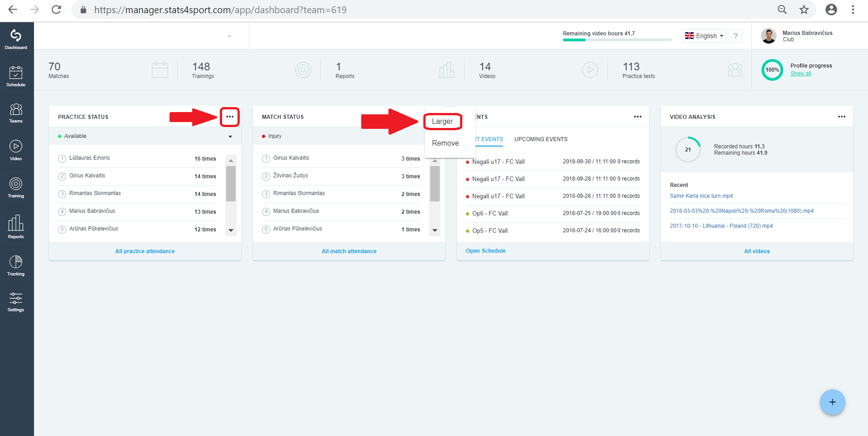Open Video Analysis three-dot menu
The height and width of the screenshot is (436, 868).
coord(842,117)
